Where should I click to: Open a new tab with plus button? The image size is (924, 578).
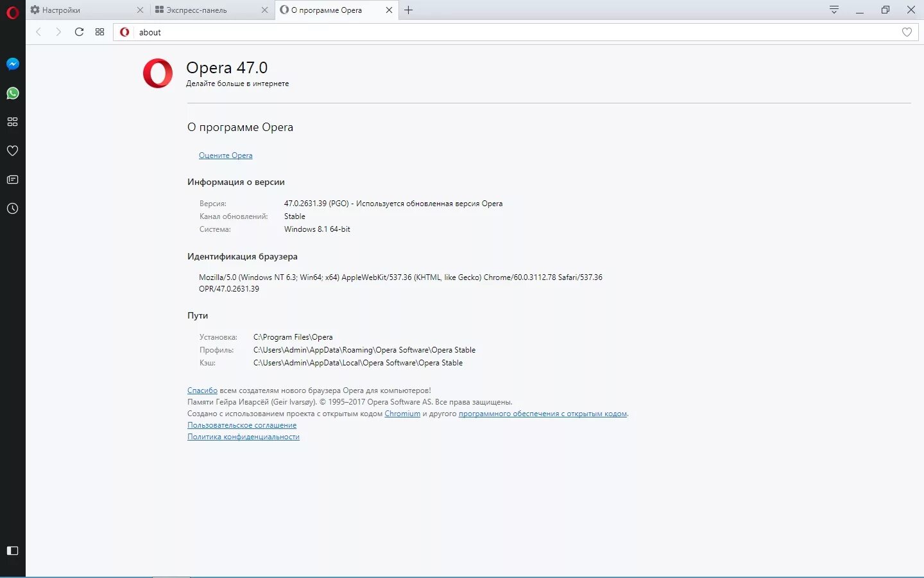pos(408,10)
